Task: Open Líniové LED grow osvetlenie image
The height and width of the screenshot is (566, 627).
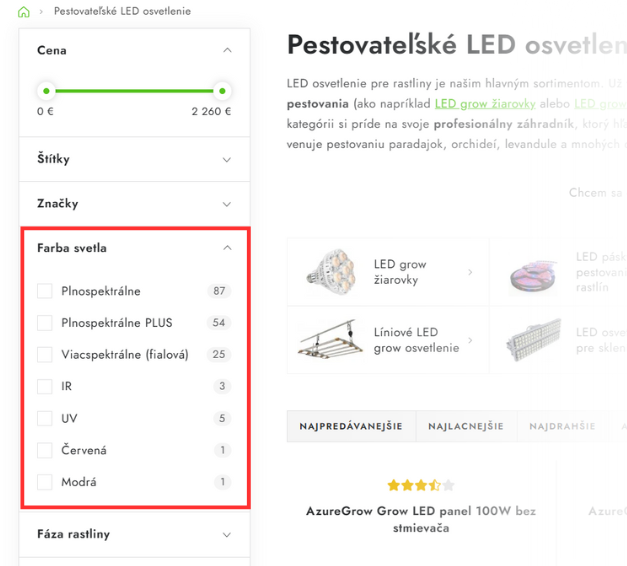Action: pos(331,340)
